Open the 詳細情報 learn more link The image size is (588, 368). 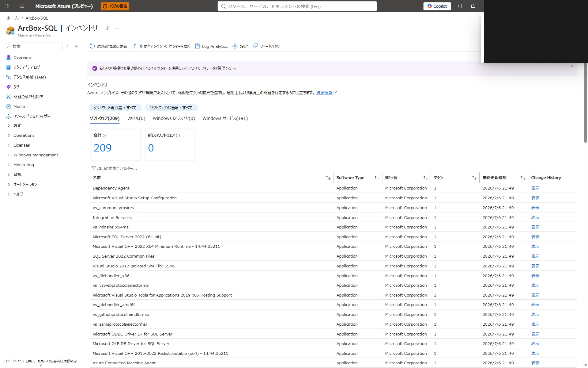pyautogui.click(x=326, y=93)
